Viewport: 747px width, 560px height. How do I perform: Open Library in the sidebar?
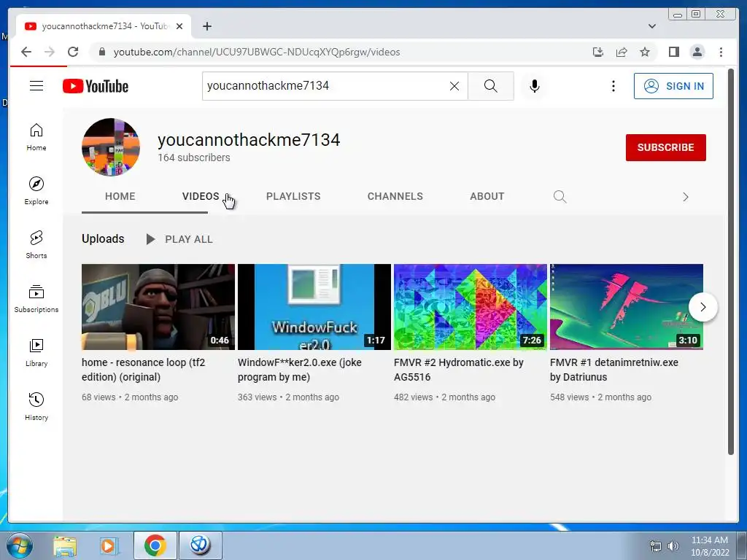(36, 352)
